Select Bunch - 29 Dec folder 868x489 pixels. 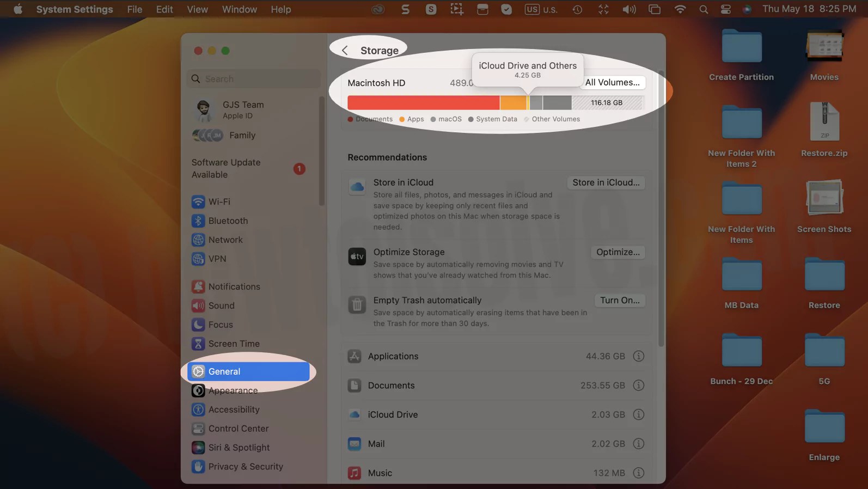742,359
